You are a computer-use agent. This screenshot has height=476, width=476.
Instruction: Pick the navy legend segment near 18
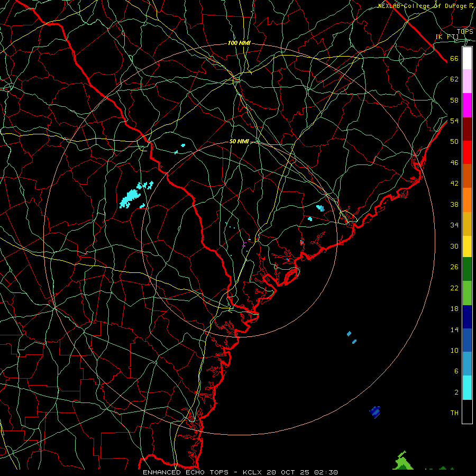467,317
